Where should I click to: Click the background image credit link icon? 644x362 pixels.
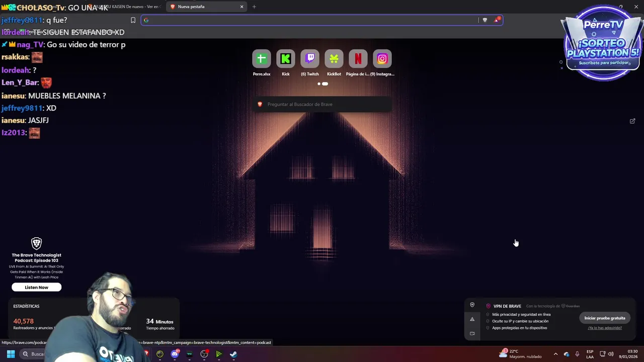coord(632,121)
